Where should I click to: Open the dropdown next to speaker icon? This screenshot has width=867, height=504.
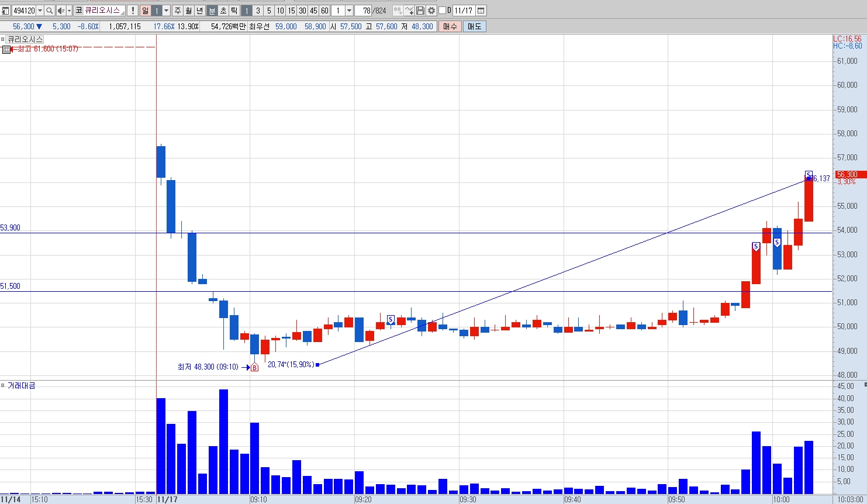point(69,11)
